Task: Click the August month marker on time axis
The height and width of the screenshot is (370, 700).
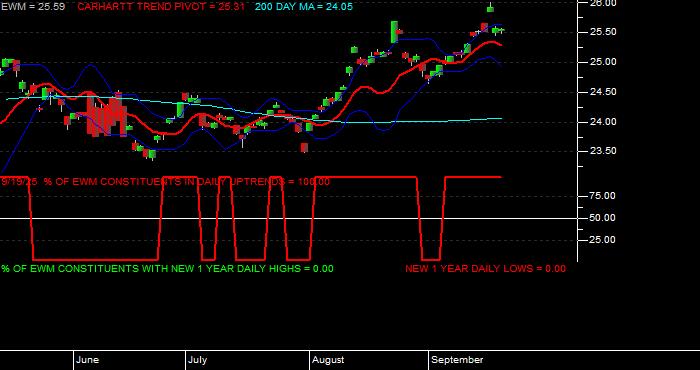Action: point(328,360)
